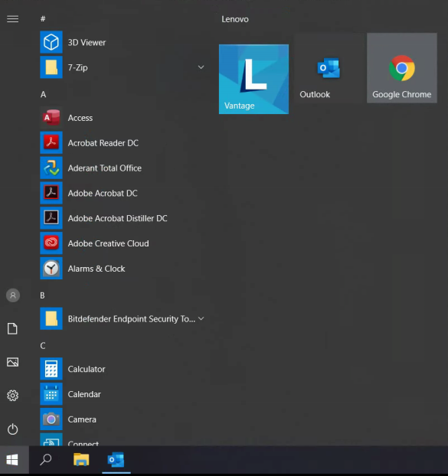Select the Calculator label

(x=87, y=369)
